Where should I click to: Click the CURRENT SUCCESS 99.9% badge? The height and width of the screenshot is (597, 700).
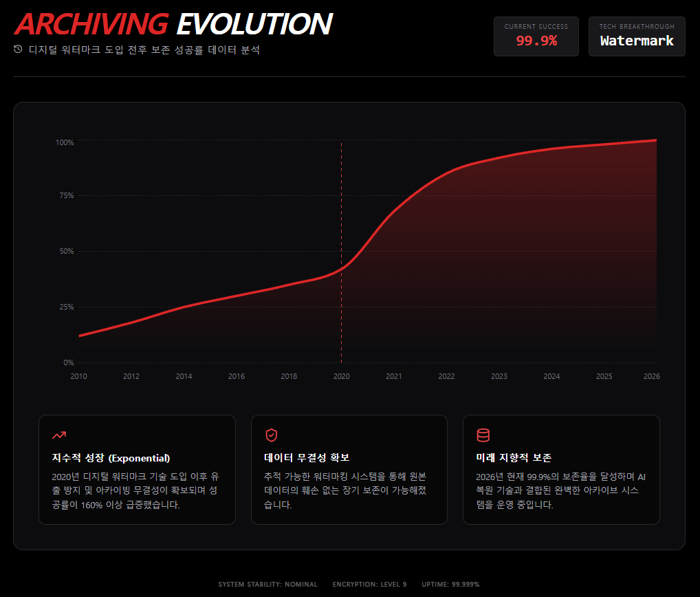pyautogui.click(x=536, y=36)
